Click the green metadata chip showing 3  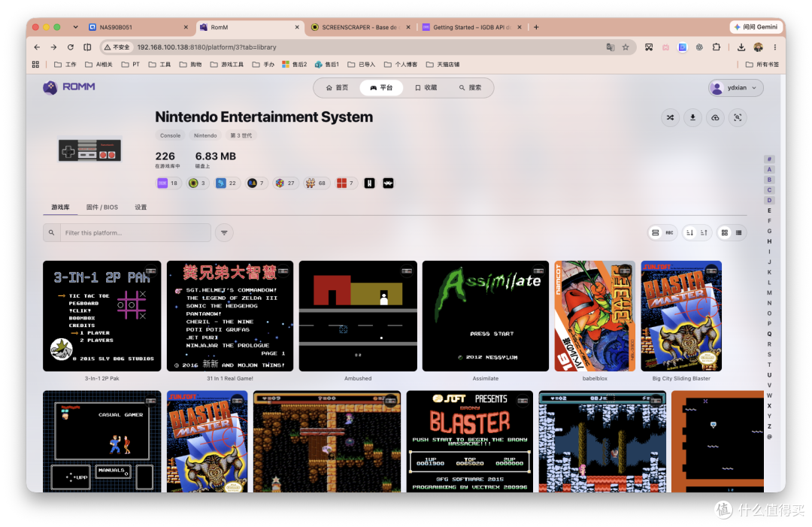(198, 183)
